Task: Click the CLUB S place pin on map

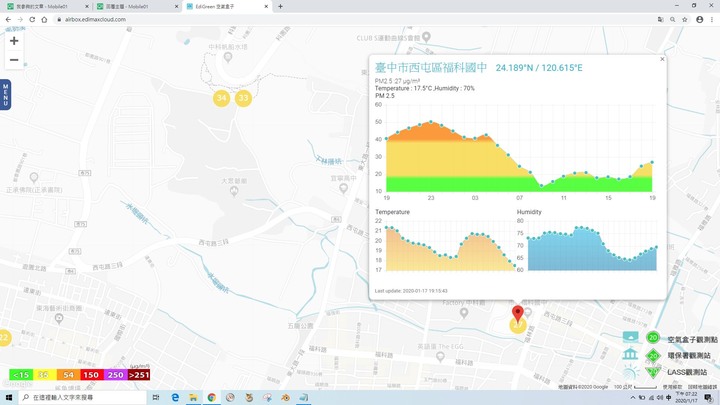Action: [x=426, y=37]
